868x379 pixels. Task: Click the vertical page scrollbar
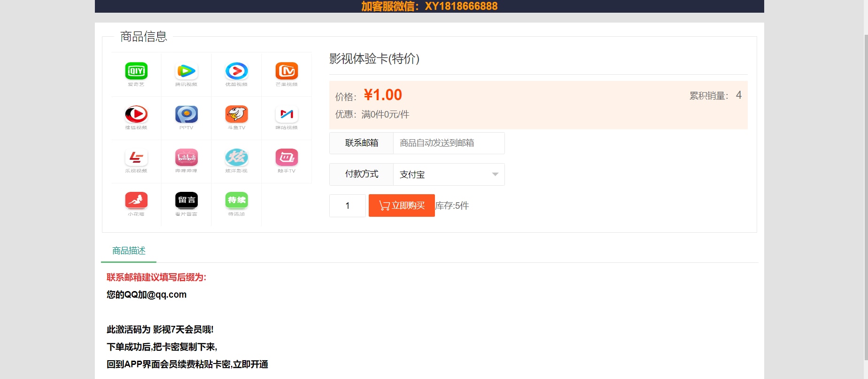point(866,197)
